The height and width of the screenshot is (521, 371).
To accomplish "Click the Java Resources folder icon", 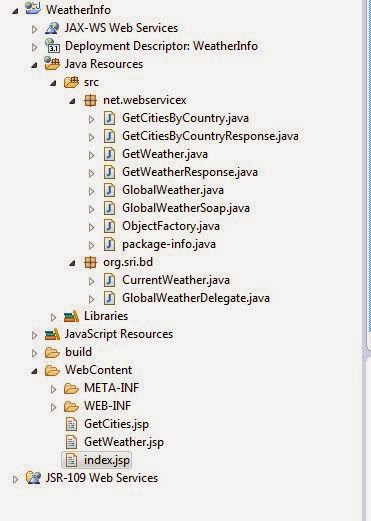I will pyautogui.click(x=52, y=63).
